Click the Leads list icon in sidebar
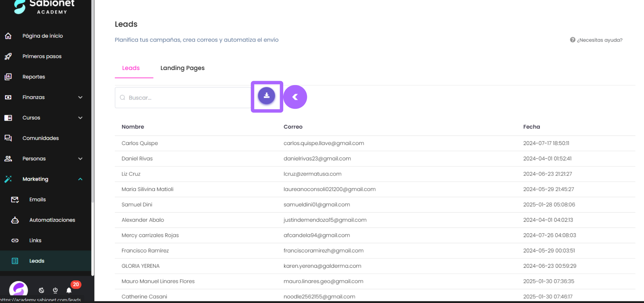Screen dimensions: 644x303 (x=15, y=261)
